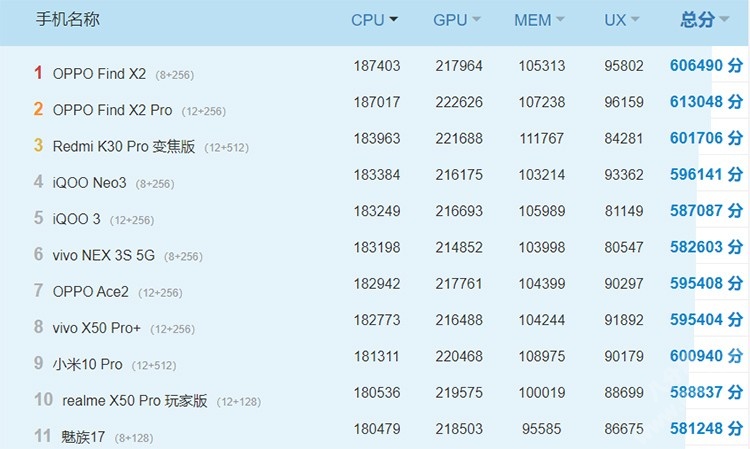This screenshot has height=449, width=750.
Task: Click total score 588837 分
Action: pyautogui.click(x=706, y=393)
